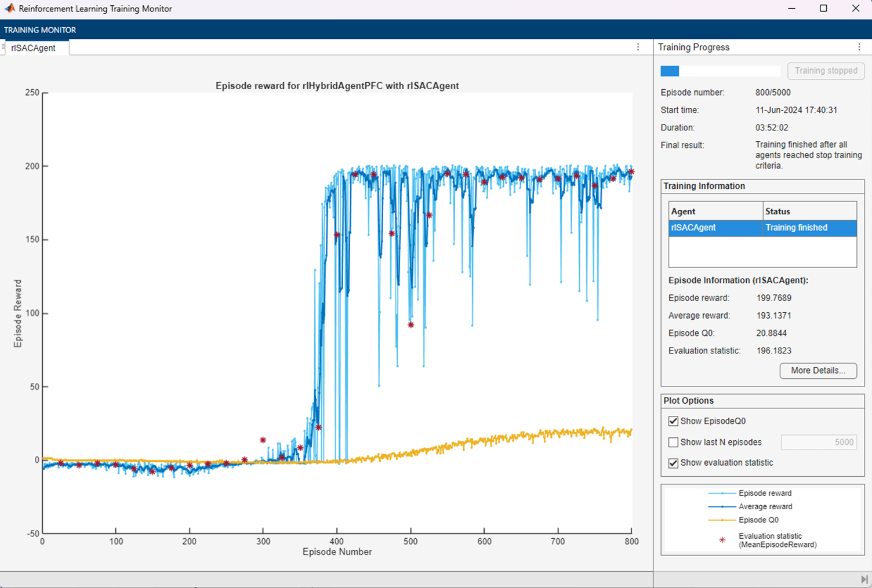This screenshot has height=588, width=872.
Task: Click the Training stopped button
Action: (x=826, y=71)
